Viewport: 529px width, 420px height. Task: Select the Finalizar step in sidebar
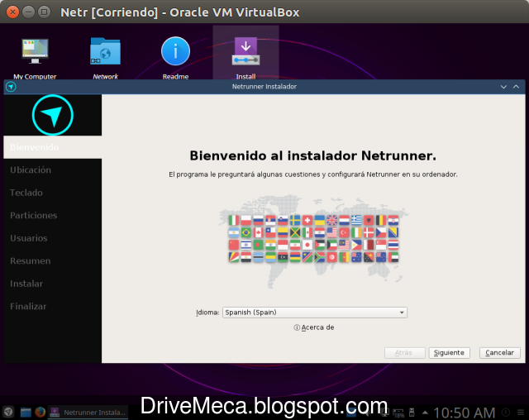click(52, 306)
